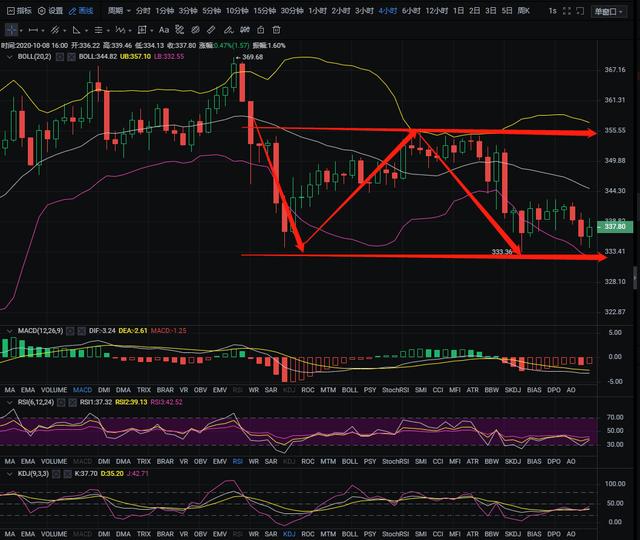Open the 设置 settings button
This screenshot has height=540, width=640.
[50, 11]
